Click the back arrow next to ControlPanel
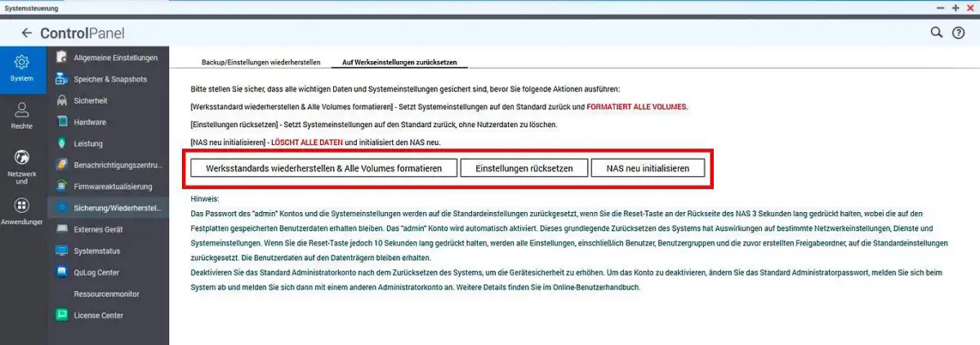The image size is (980, 345). [x=27, y=33]
